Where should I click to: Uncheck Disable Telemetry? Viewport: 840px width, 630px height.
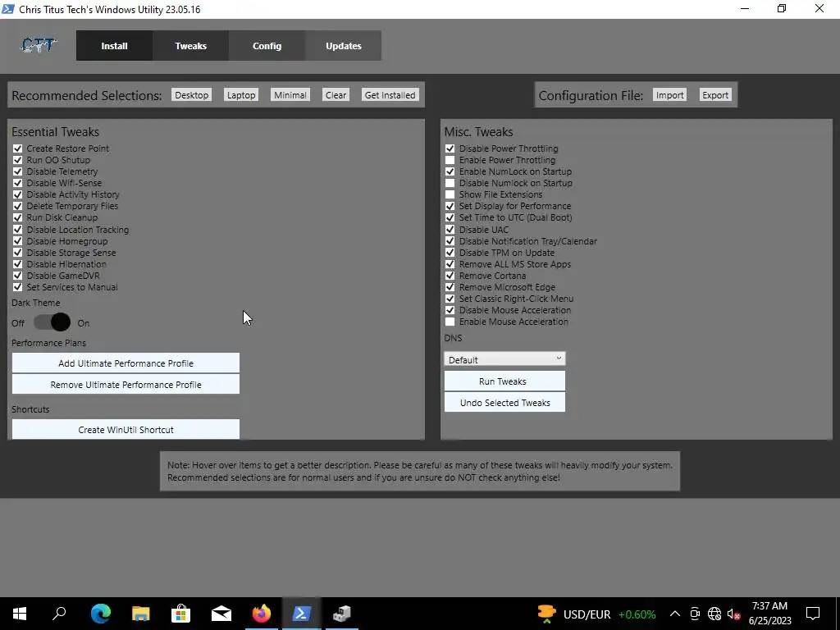[18, 171]
